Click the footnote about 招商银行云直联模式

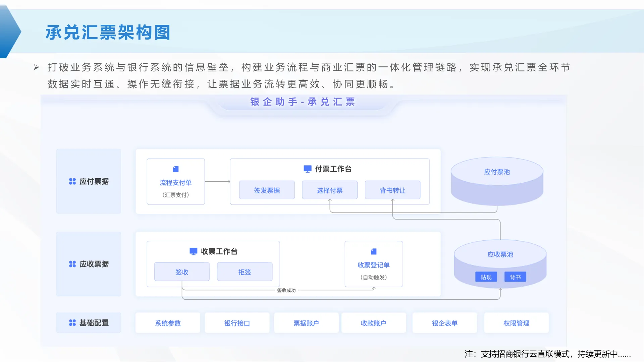click(x=548, y=354)
